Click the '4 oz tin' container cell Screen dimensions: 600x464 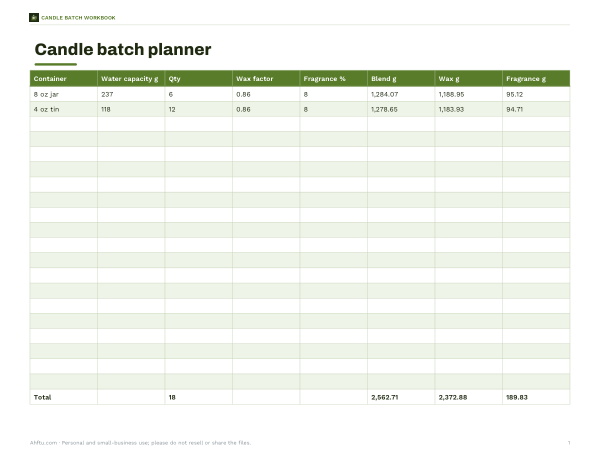64,109
